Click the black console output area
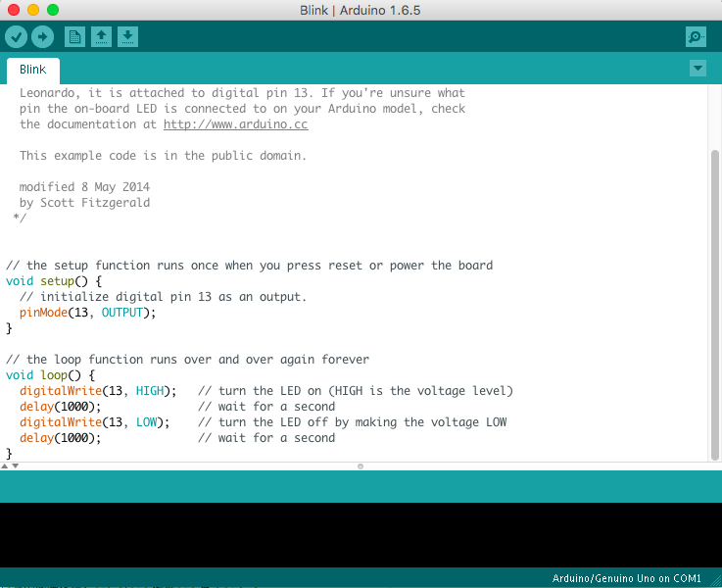Image resolution: width=722 pixels, height=588 pixels. pos(361,535)
